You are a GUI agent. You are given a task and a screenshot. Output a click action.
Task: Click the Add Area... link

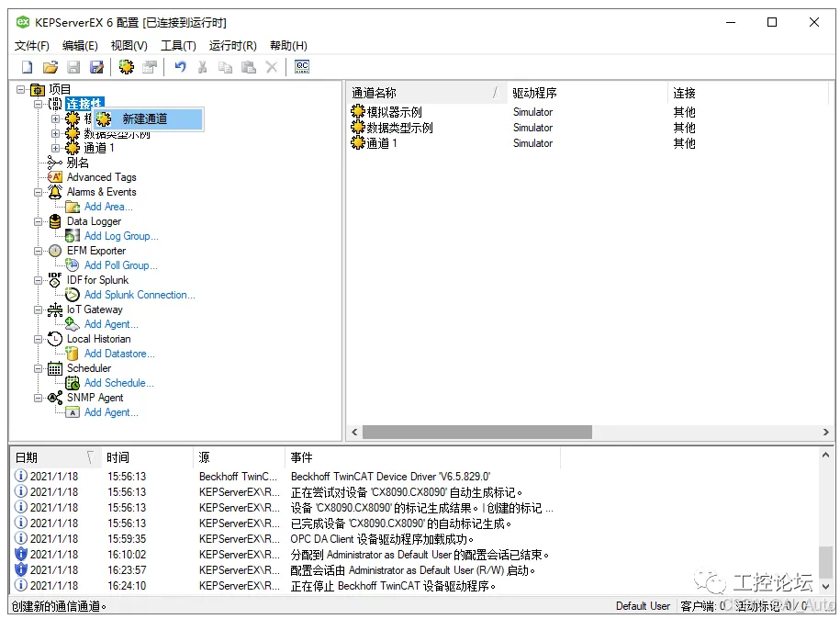click(x=108, y=207)
